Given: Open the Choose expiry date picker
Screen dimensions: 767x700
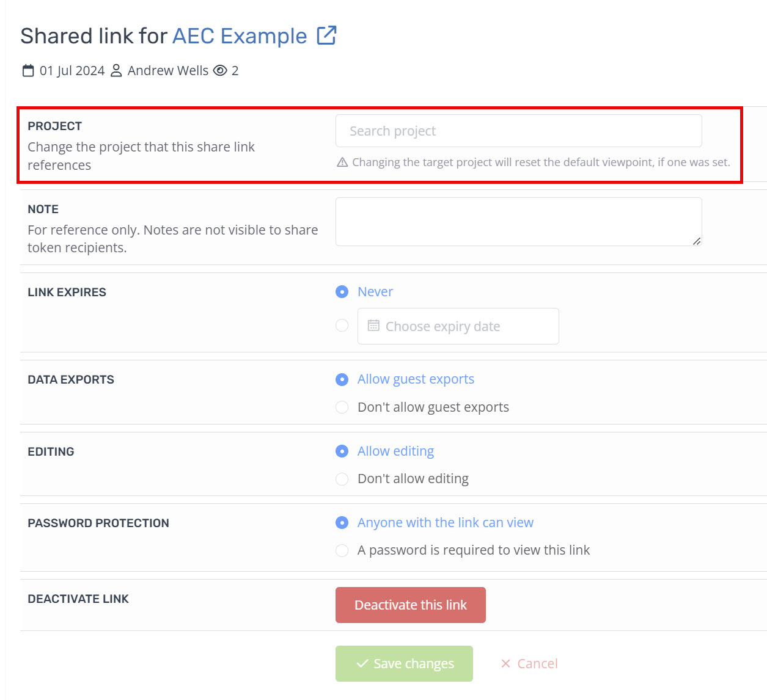Looking at the screenshot, I should [458, 326].
